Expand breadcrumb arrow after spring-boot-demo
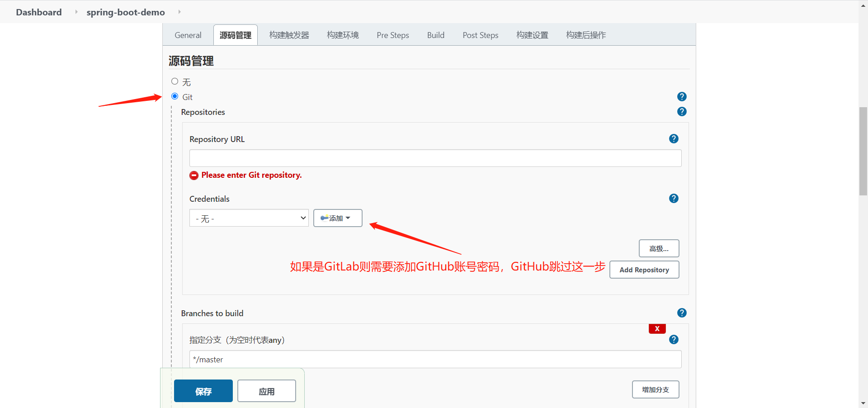868x408 pixels. tap(179, 12)
